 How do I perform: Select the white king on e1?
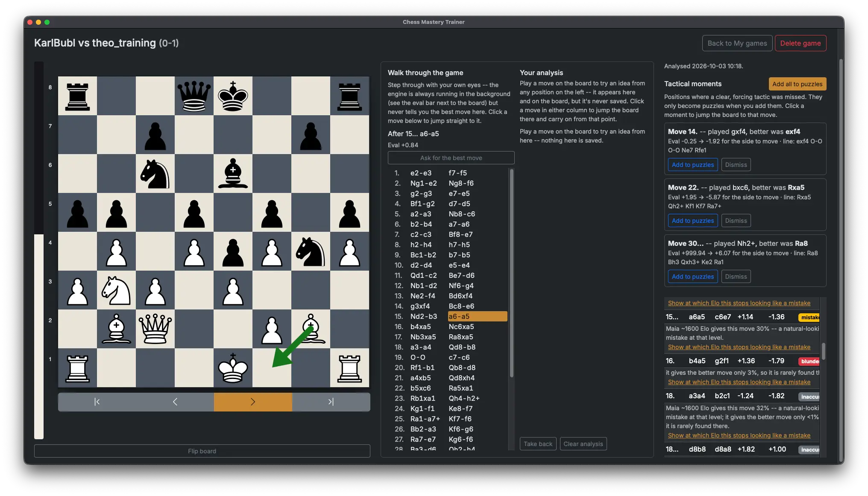click(x=233, y=368)
